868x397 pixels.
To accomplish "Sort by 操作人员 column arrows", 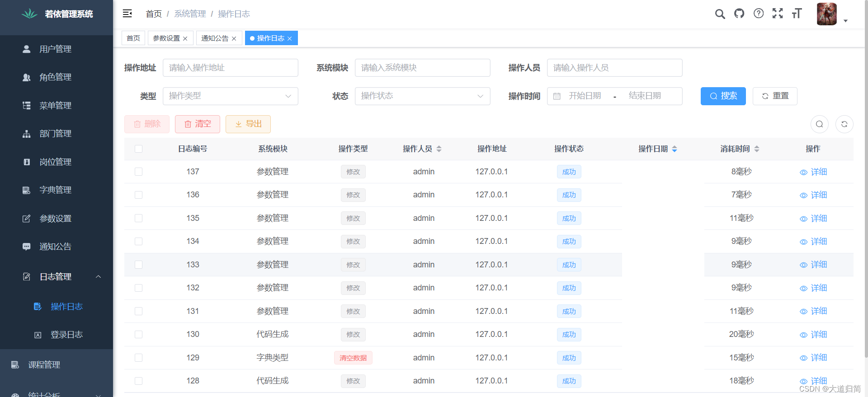I will [x=439, y=149].
